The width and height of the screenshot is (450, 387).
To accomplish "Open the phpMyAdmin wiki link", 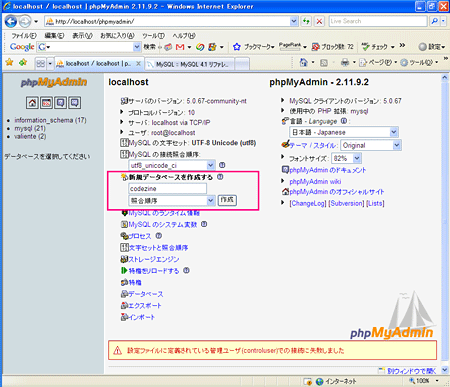I will (315, 181).
